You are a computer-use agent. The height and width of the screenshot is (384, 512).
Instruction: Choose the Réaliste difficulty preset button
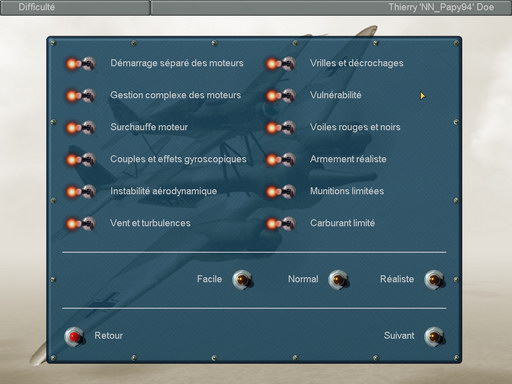point(435,280)
